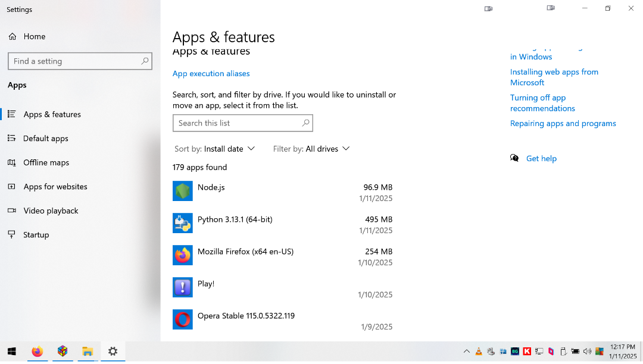Open the App execution aliases link
643x364 pixels.
point(211,74)
